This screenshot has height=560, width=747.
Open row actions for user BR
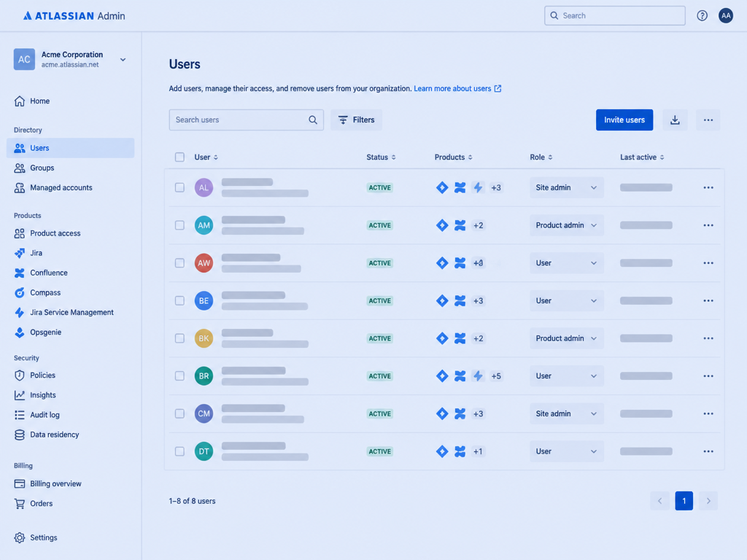coord(708,376)
